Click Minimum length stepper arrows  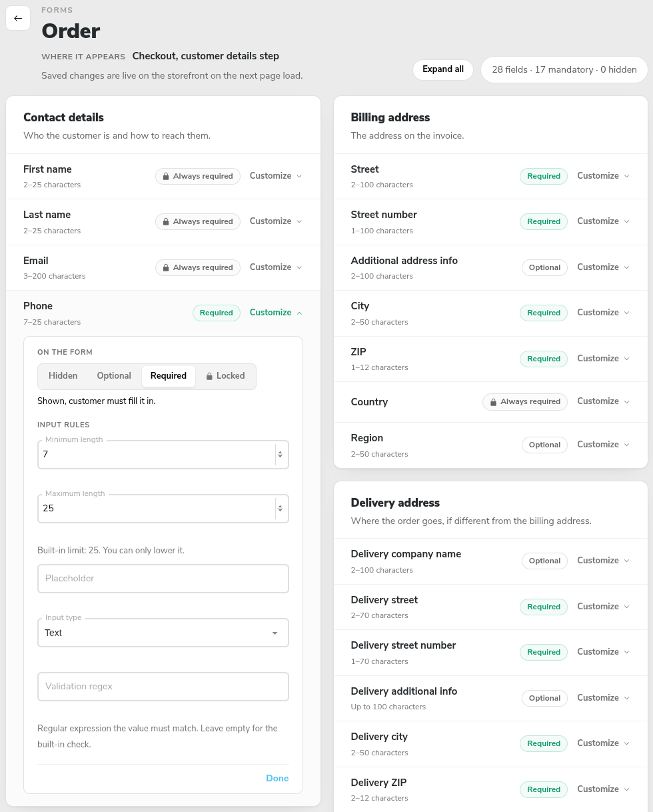coord(280,455)
